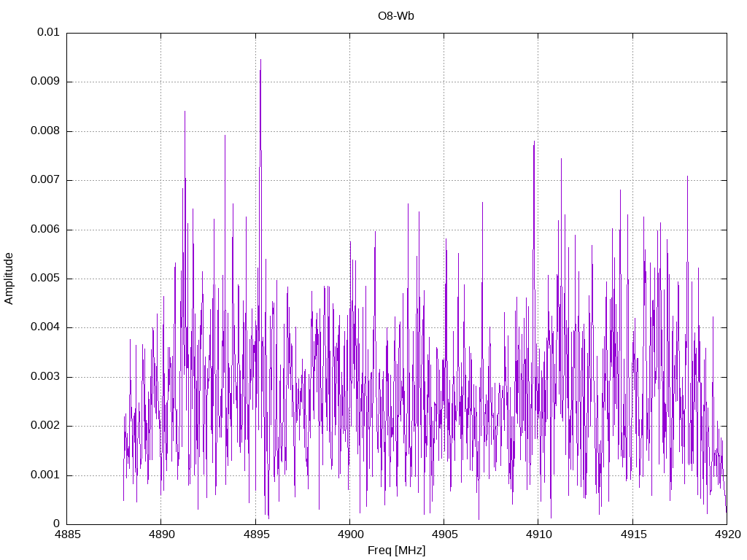
Task: Click the tallest spectrum peak near 4895 MHz
Action: (260, 61)
